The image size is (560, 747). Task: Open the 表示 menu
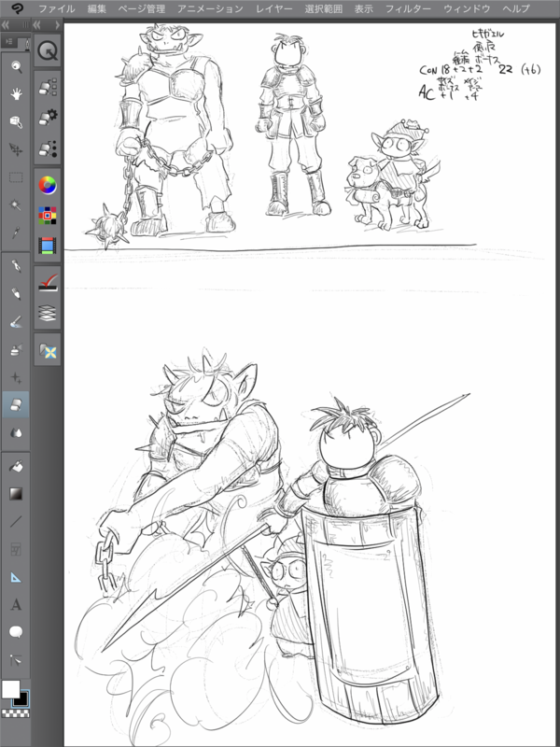[x=364, y=8]
